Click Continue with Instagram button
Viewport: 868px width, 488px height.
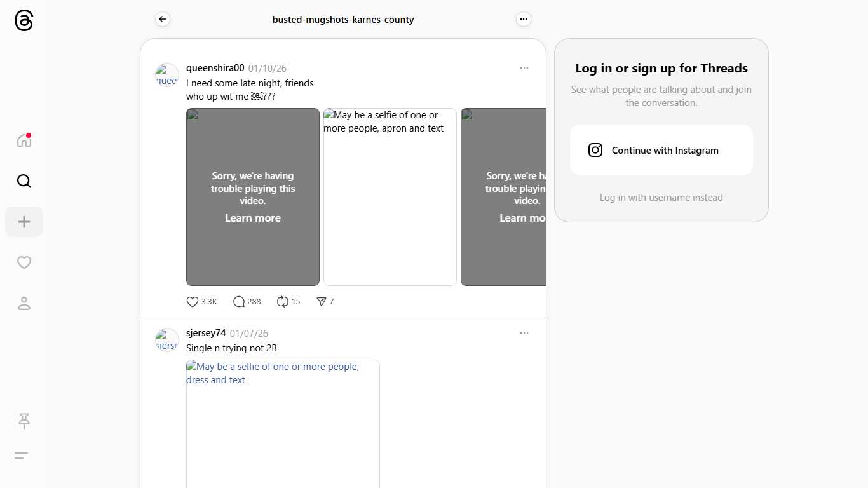[661, 151]
